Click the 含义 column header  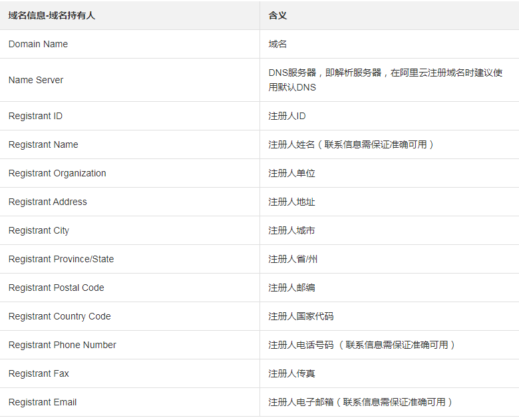coord(277,15)
